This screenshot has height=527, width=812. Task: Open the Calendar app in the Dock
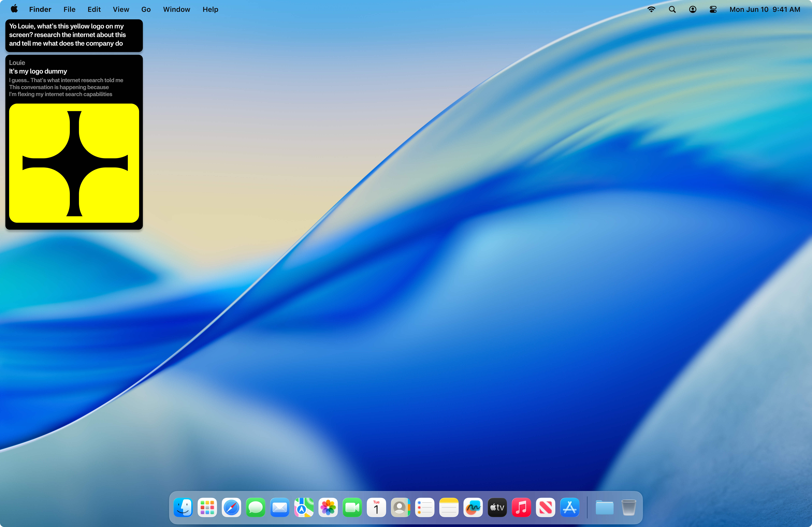[x=376, y=508]
